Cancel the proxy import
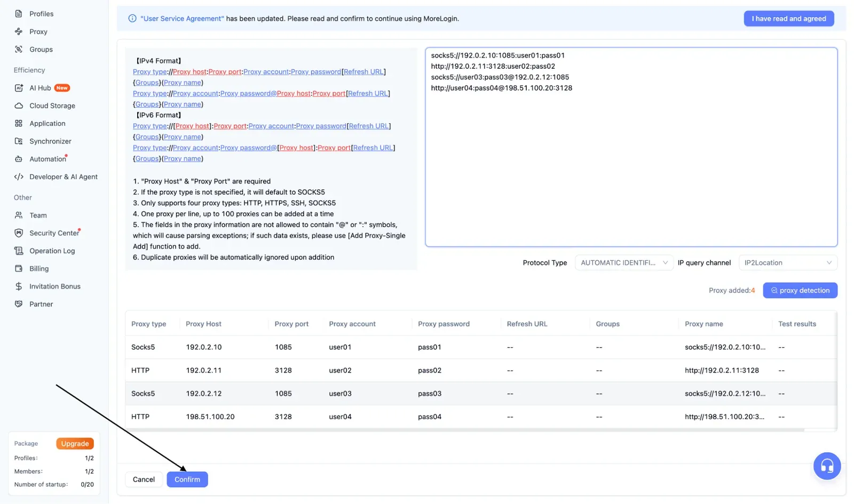854x504 pixels. [144, 479]
